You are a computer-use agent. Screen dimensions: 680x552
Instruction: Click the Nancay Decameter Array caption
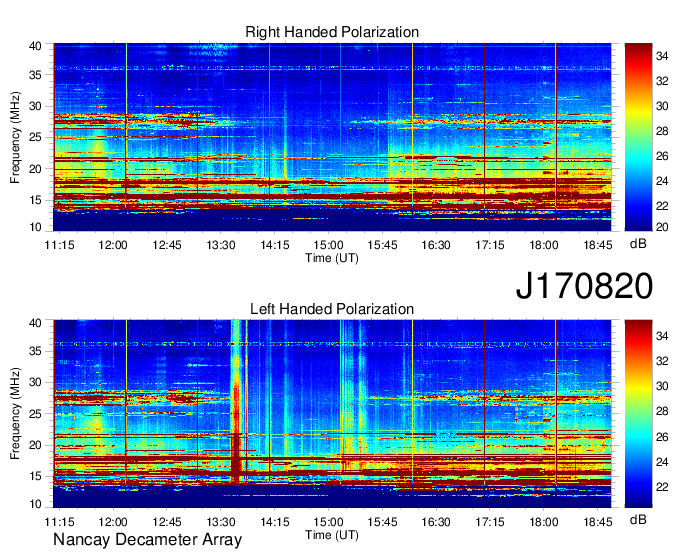[x=147, y=540]
